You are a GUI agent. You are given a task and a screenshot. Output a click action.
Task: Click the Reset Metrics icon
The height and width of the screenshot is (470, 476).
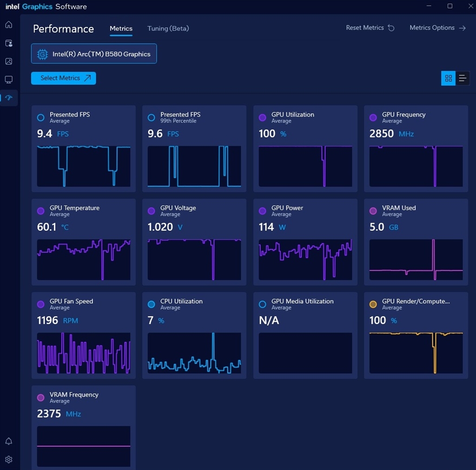point(391,28)
